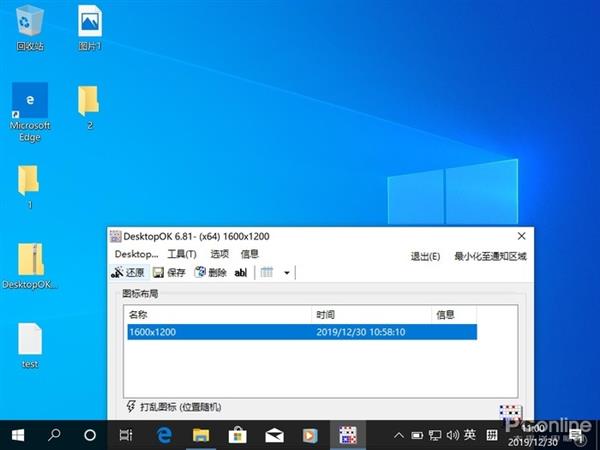Open the Desktop... menu
The image size is (600, 450).
coord(136,254)
